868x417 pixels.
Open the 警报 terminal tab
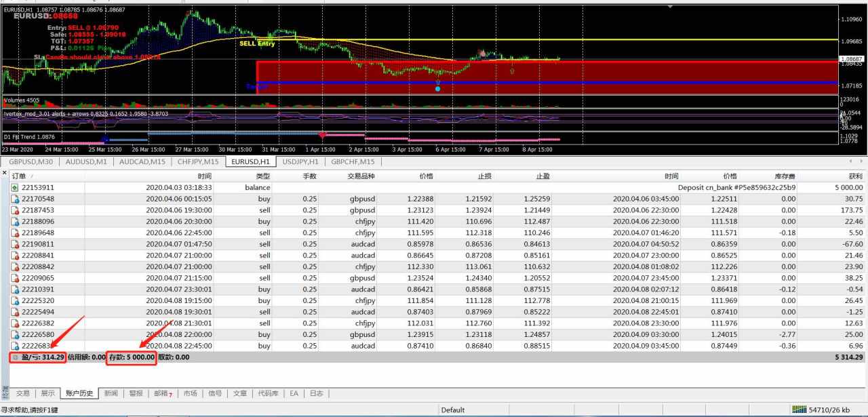coord(136,393)
